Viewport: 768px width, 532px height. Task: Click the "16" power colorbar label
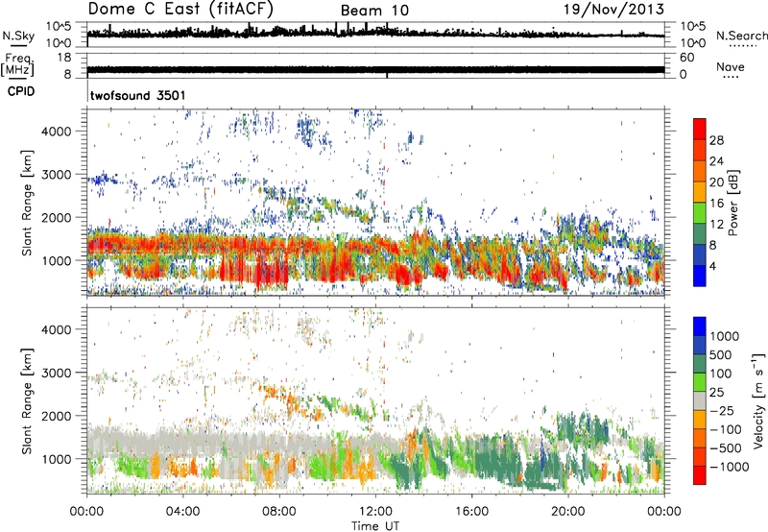pyautogui.click(x=716, y=204)
